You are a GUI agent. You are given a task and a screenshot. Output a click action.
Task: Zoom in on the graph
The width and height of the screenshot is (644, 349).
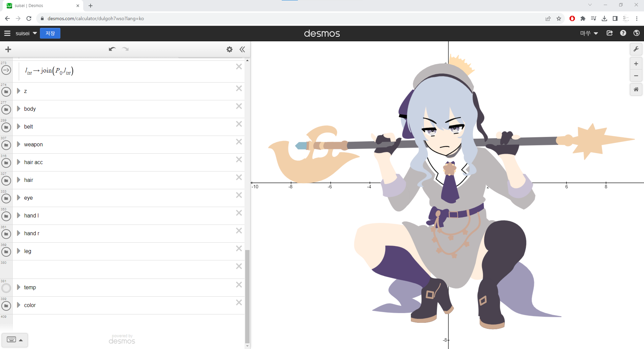pos(636,64)
